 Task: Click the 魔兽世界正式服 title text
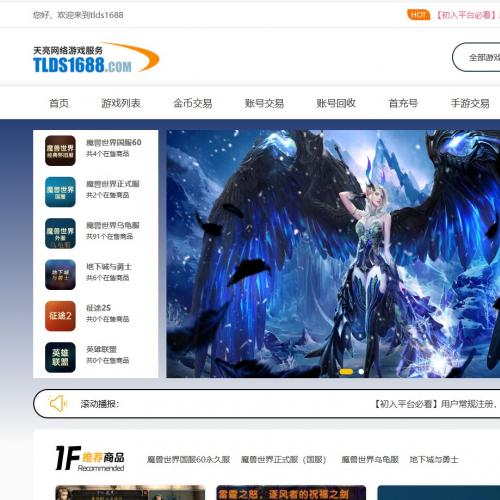coord(113,184)
